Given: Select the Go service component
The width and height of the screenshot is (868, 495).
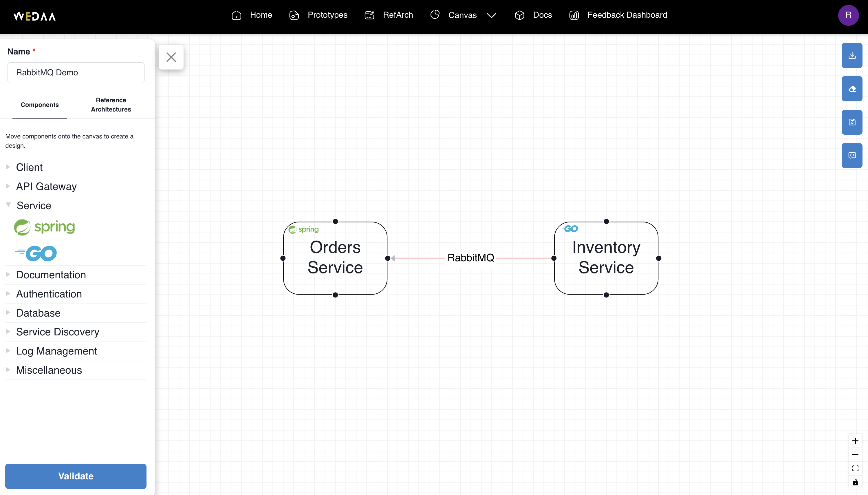Looking at the screenshot, I should click(36, 253).
